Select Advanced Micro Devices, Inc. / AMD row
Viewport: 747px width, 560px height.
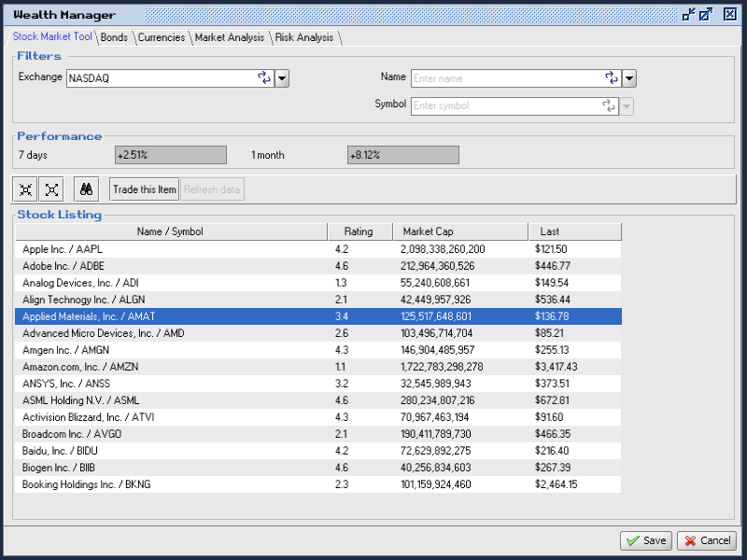(x=318, y=333)
